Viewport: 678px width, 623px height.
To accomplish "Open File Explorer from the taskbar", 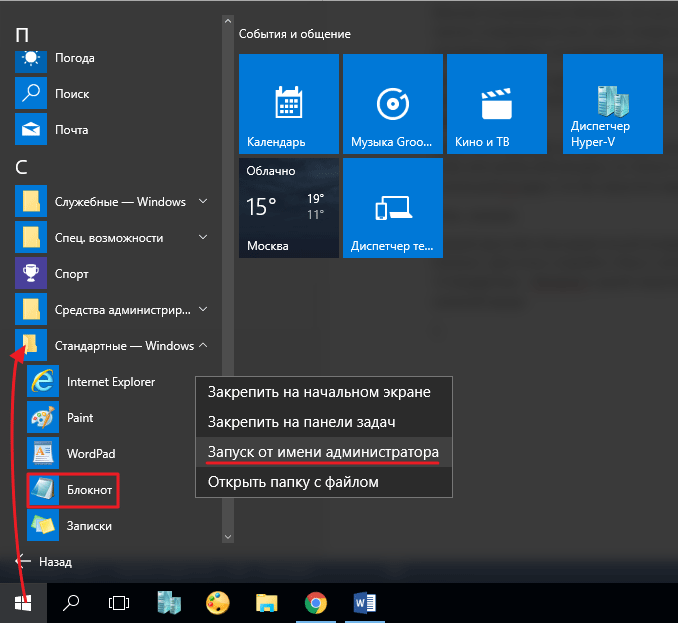I will pyautogui.click(x=266, y=603).
